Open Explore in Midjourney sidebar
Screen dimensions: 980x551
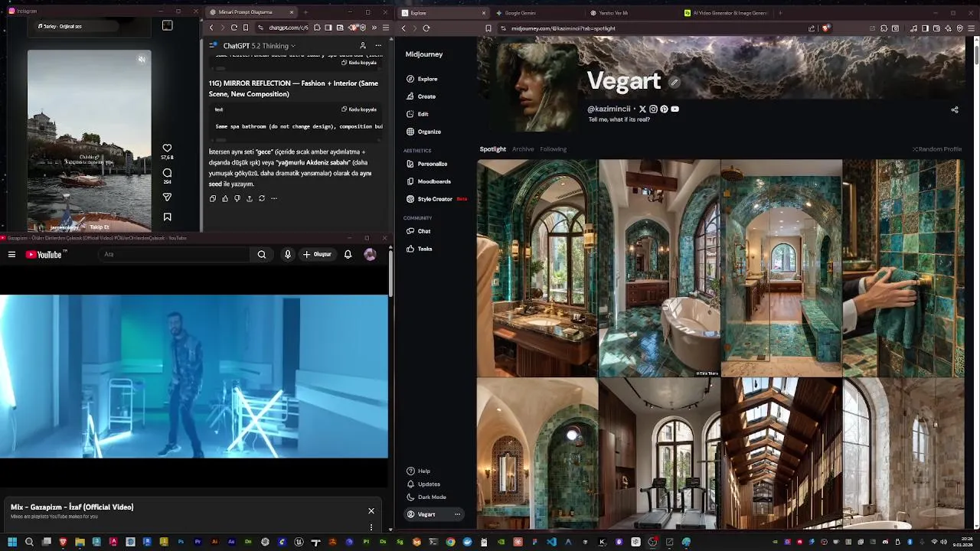422,79
